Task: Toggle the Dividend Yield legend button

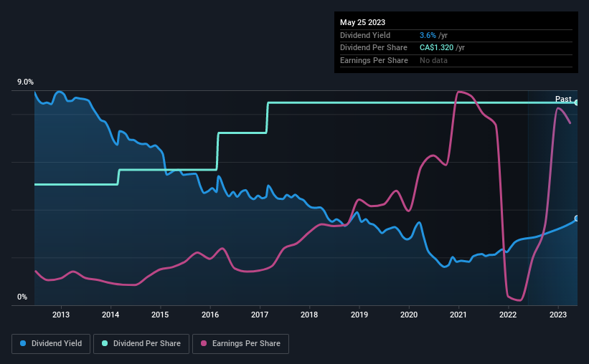Action: coord(51,344)
